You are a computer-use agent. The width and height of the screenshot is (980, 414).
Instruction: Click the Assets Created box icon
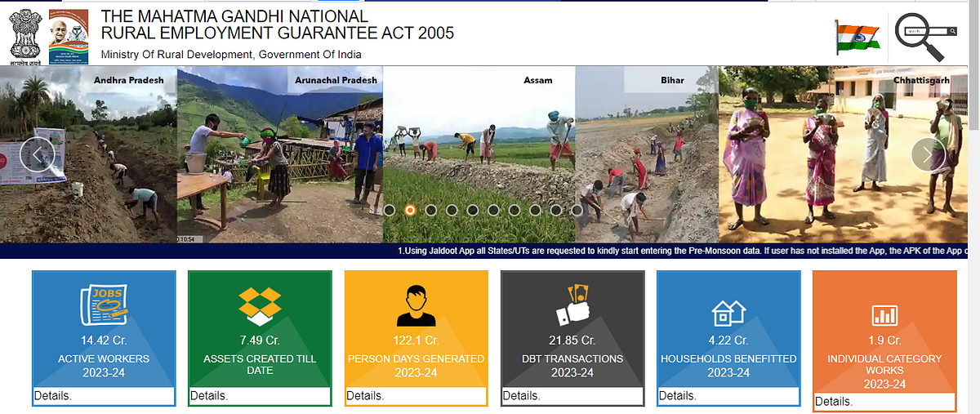click(x=260, y=306)
